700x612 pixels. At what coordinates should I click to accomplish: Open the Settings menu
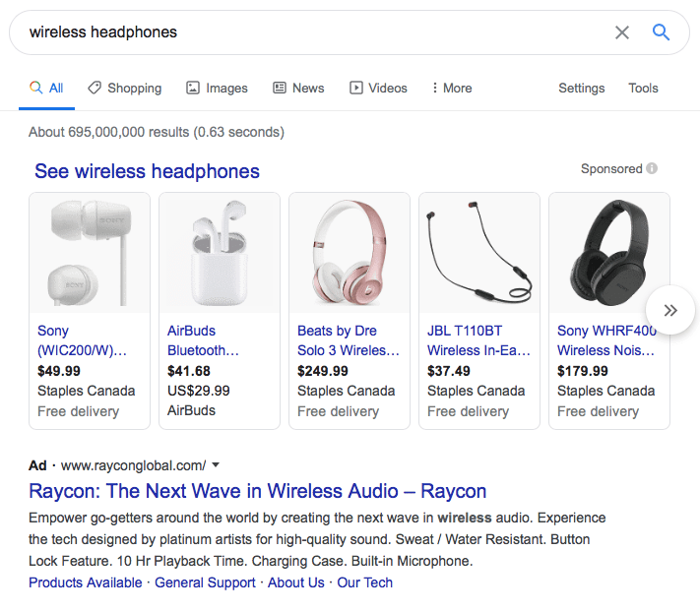581,88
